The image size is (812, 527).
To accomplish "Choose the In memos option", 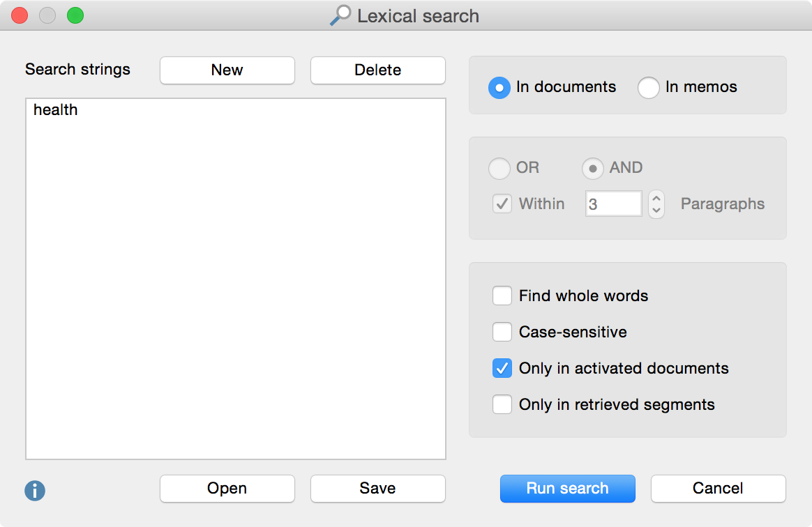I will pyautogui.click(x=649, y=88).
